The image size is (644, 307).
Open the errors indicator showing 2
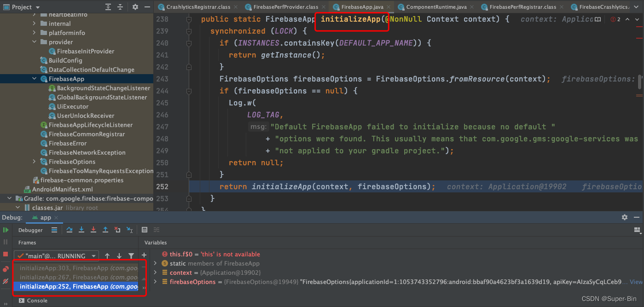(615, 19)
